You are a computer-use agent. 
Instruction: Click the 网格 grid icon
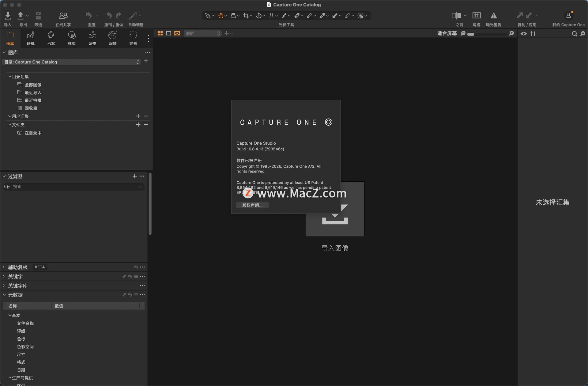click(x=477, y=15)
